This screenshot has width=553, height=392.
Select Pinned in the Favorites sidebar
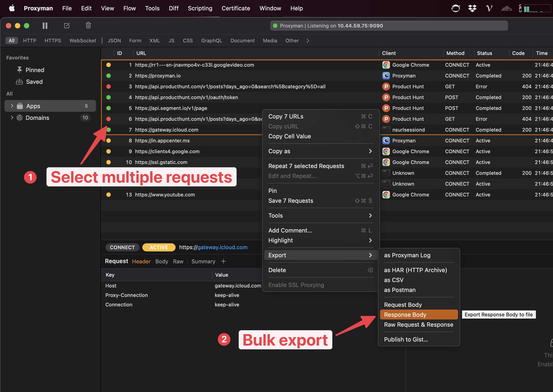[35, 70]
